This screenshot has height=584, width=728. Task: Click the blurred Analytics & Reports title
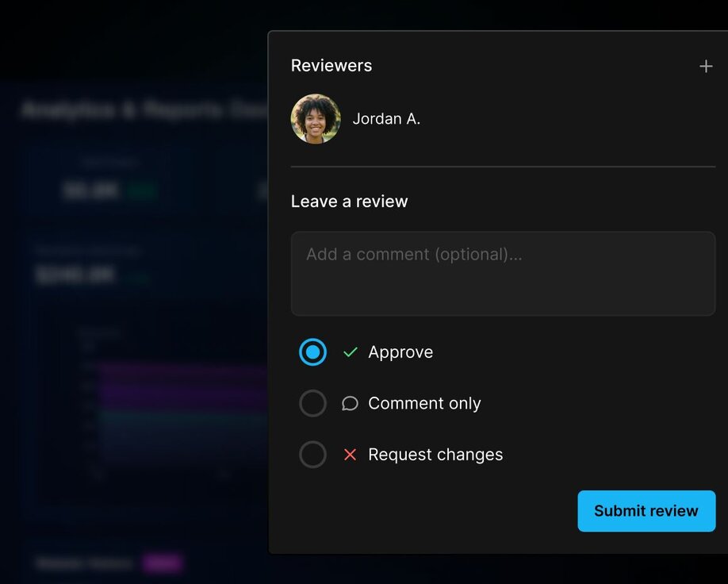point(143,109)
